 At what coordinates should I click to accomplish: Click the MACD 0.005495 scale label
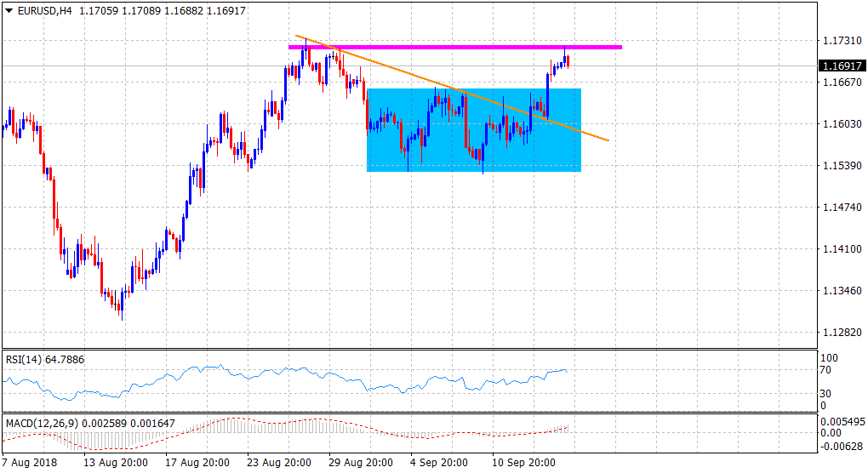pos(842,423)
